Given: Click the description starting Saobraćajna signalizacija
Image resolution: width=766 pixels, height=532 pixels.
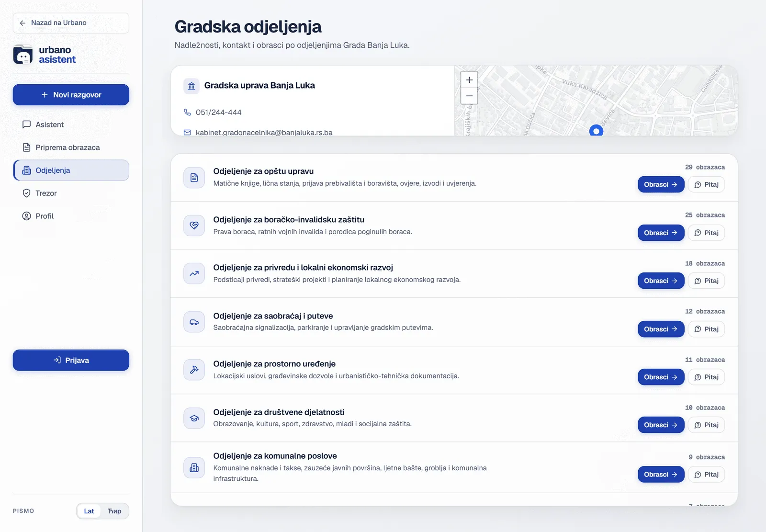Looking at the screenshot, I should 323,328.
